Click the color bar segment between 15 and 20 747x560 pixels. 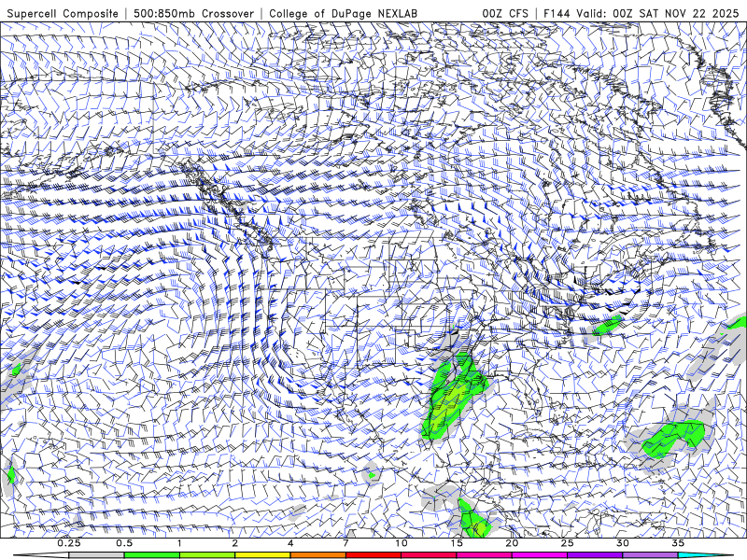[x=484, y=555]
